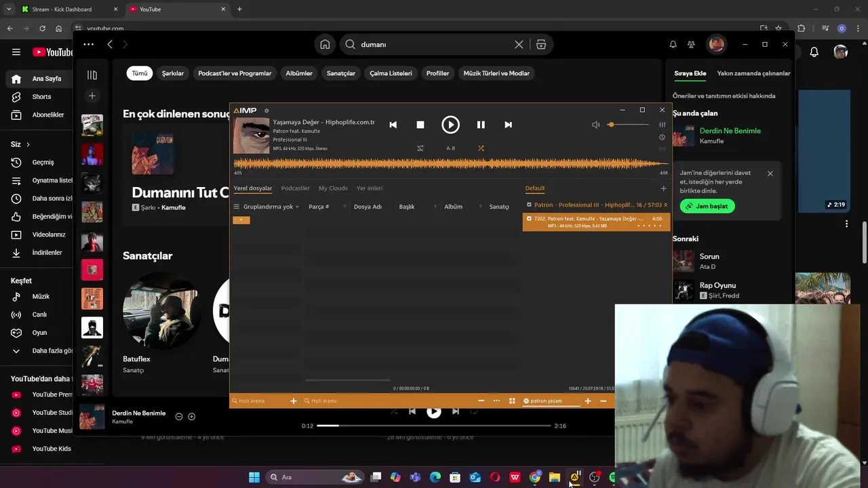Open Spotify friends activity icon
868x488 pixels.
click(691, 44)
